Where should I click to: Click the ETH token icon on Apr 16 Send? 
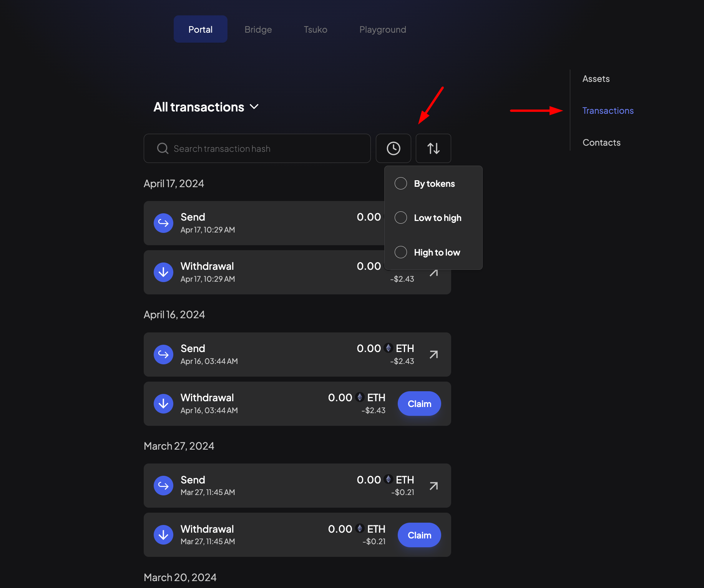(x=388, y=348)
